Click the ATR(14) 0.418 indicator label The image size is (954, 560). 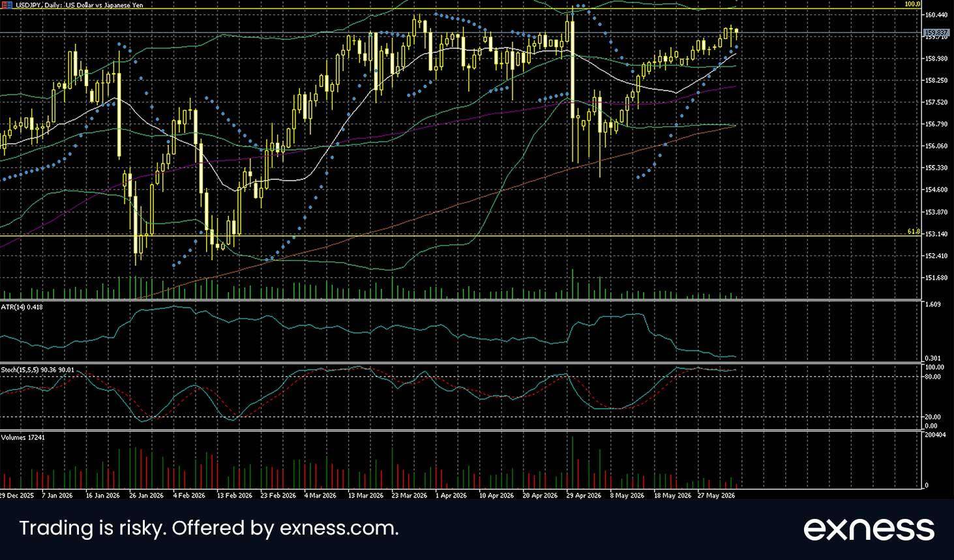point(22,306)
